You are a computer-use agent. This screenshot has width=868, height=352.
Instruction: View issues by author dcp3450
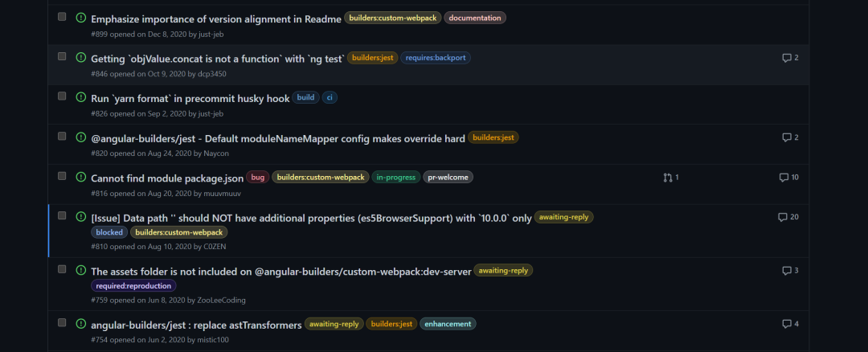(212, 74)
